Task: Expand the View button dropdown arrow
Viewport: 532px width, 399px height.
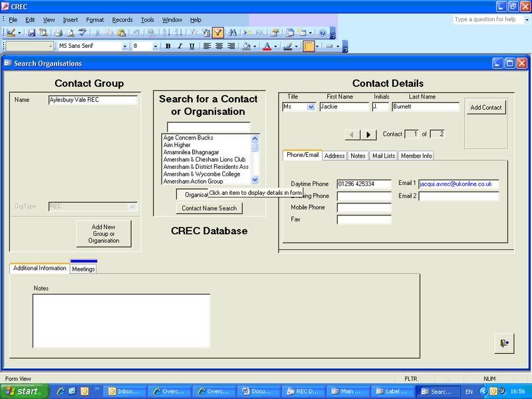Action: (x=19, y=33)
